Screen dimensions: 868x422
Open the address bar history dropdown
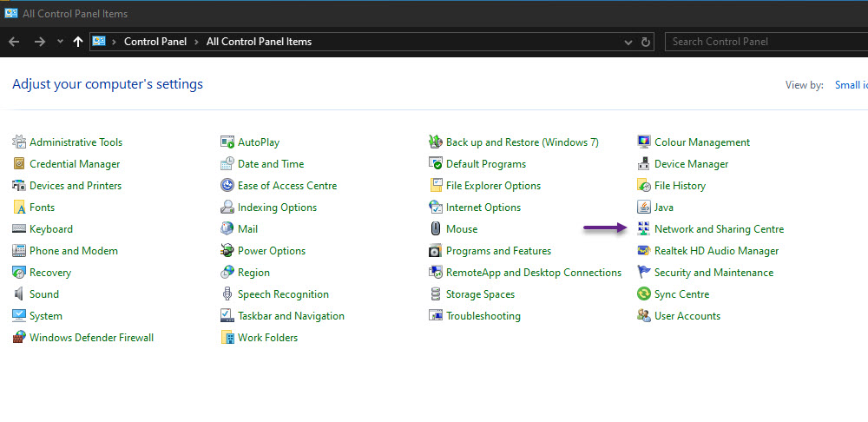coord(628,42)
